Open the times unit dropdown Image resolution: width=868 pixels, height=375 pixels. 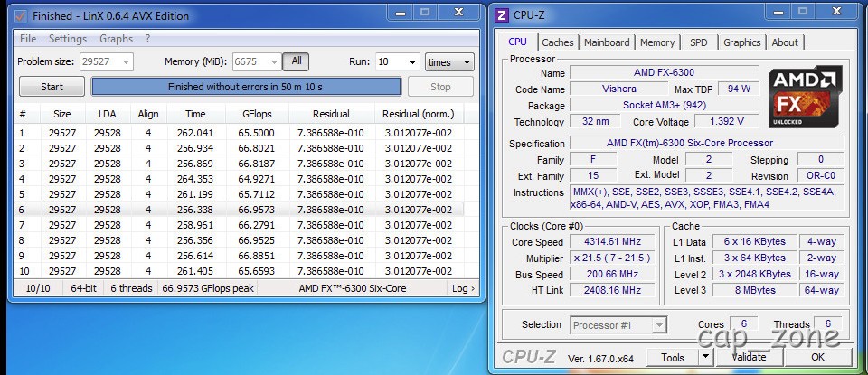(x=449, y=62)
